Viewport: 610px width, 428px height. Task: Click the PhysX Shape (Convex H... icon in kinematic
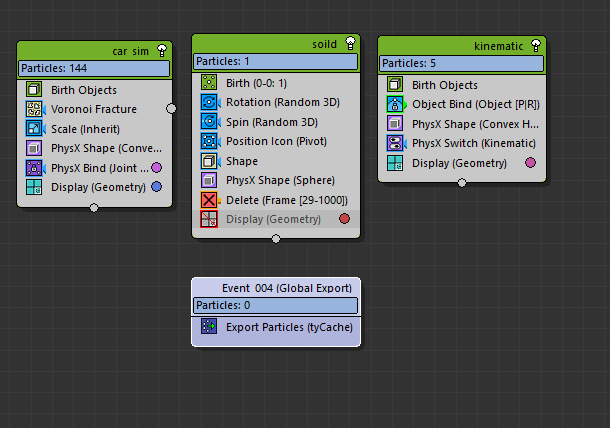tap(395, 124)
